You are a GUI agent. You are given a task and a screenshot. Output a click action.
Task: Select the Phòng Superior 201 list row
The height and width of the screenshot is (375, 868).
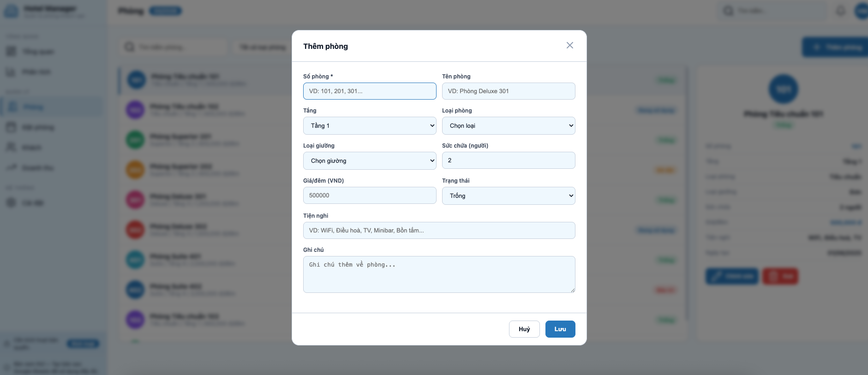click(x=208, y=140)
